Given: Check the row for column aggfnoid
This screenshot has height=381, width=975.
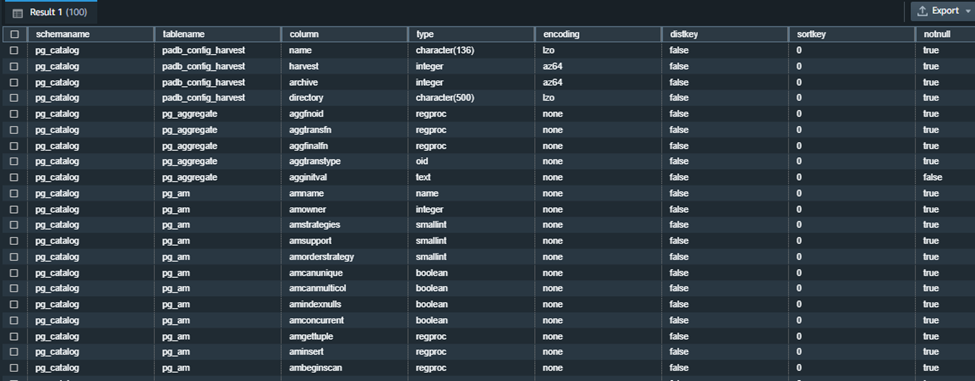Looking at the screenshot, I should (x=14, y=114).
